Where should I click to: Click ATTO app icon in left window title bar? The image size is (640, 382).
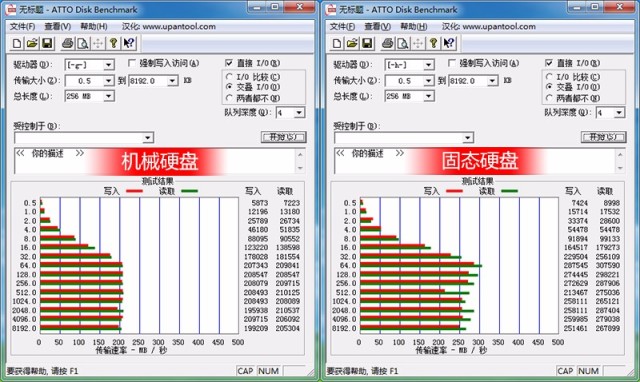click(x=11, y=9)
